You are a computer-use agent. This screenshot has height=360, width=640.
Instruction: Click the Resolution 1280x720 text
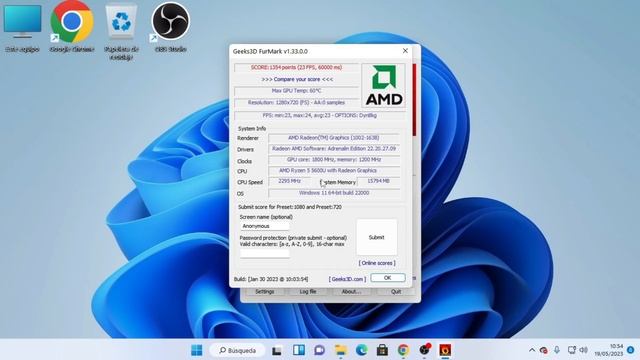(296, 102)
